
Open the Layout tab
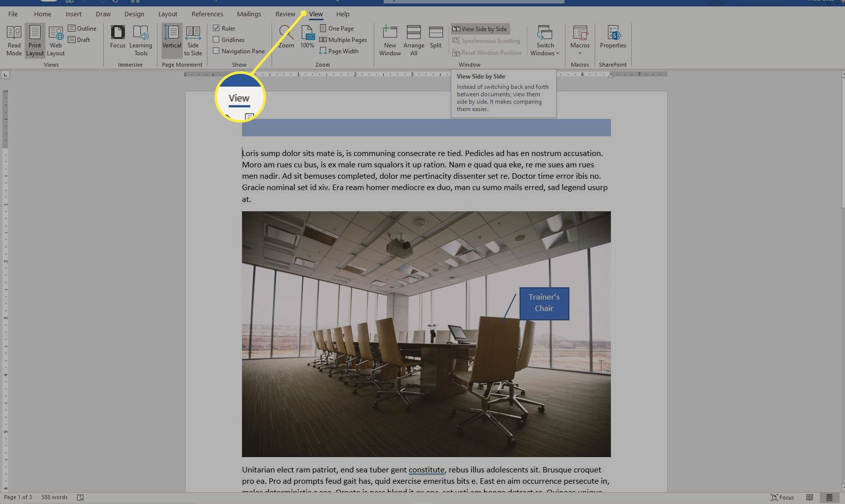click(x=168, y=14)
